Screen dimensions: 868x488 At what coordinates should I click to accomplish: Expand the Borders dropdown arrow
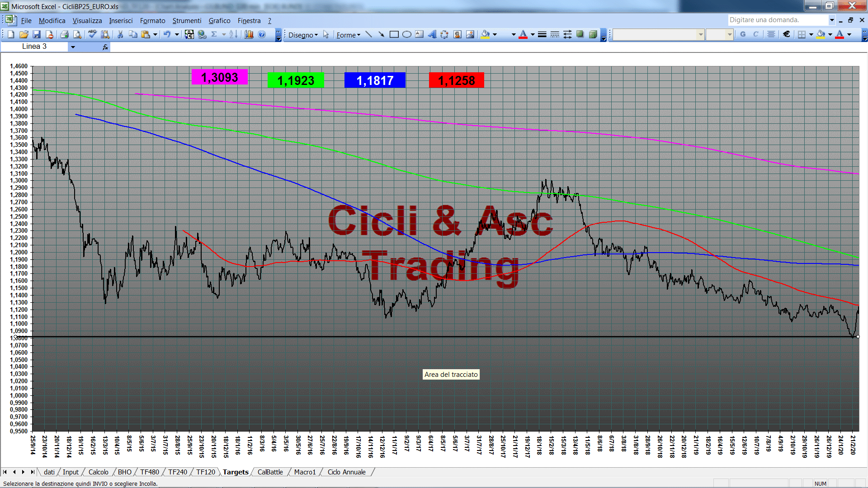(x=811, y=35)
